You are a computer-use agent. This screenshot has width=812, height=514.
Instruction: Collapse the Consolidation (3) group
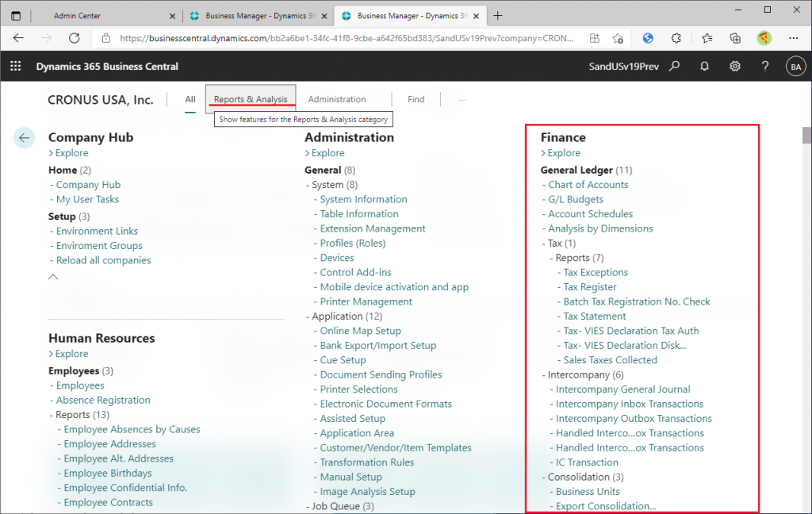coord(583,477)
